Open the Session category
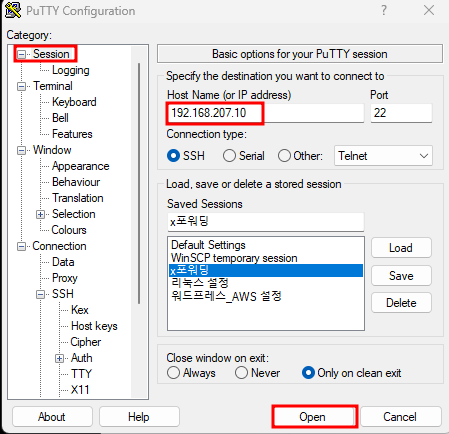This screenshot has height=434, width=449. (51, 54)
